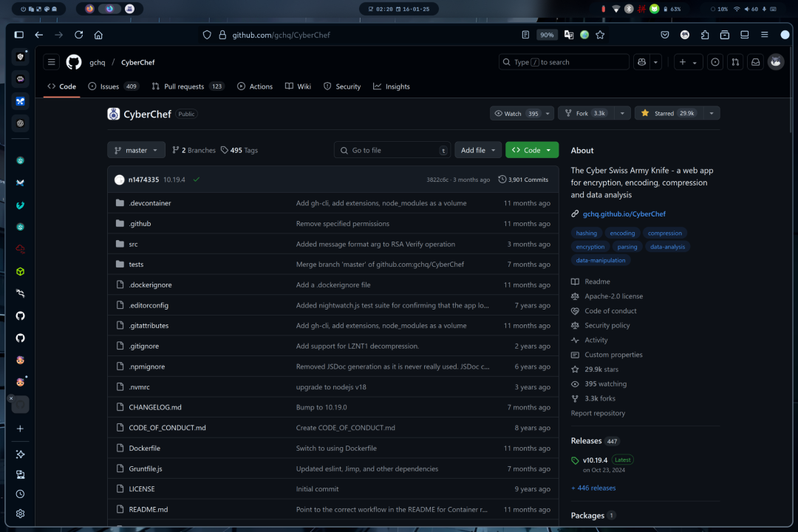Viewport: 798px width, 532px height.
Task: Open the pull requests icon in GitHub header
Action: [x=735, y=62]
